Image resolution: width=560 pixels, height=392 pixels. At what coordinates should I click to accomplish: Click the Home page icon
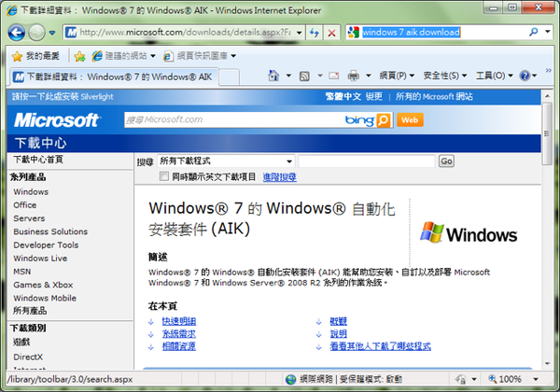[273, 76]
